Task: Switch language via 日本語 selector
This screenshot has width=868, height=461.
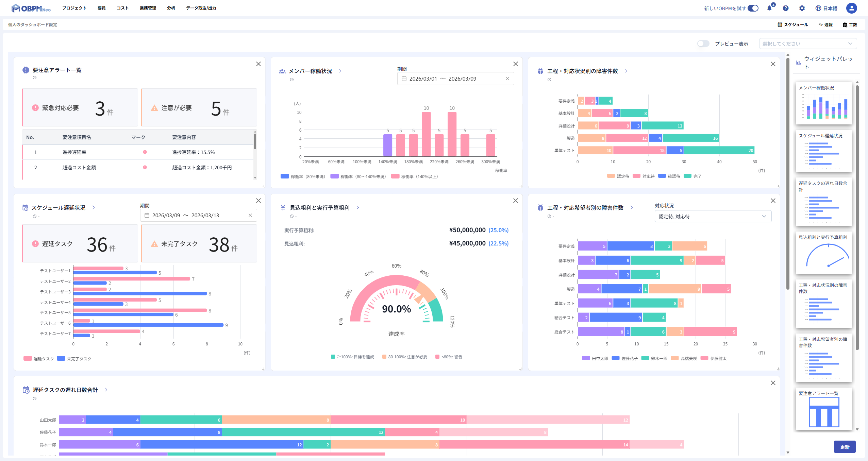Action: point(827,8)
